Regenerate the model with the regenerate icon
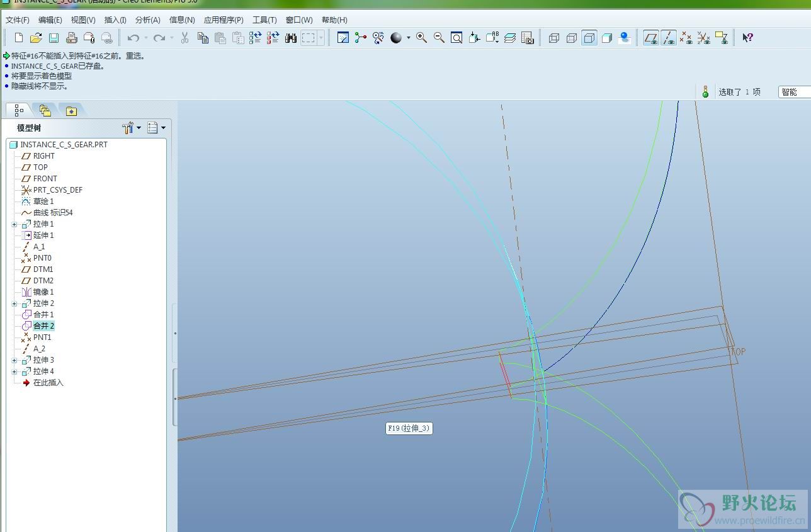Screen dimensions: 811x532 click(255, 38)
